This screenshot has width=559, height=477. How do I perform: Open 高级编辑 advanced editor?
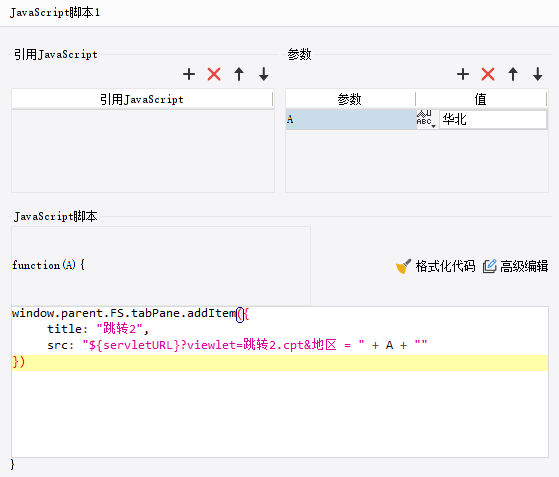coord(516,266)
